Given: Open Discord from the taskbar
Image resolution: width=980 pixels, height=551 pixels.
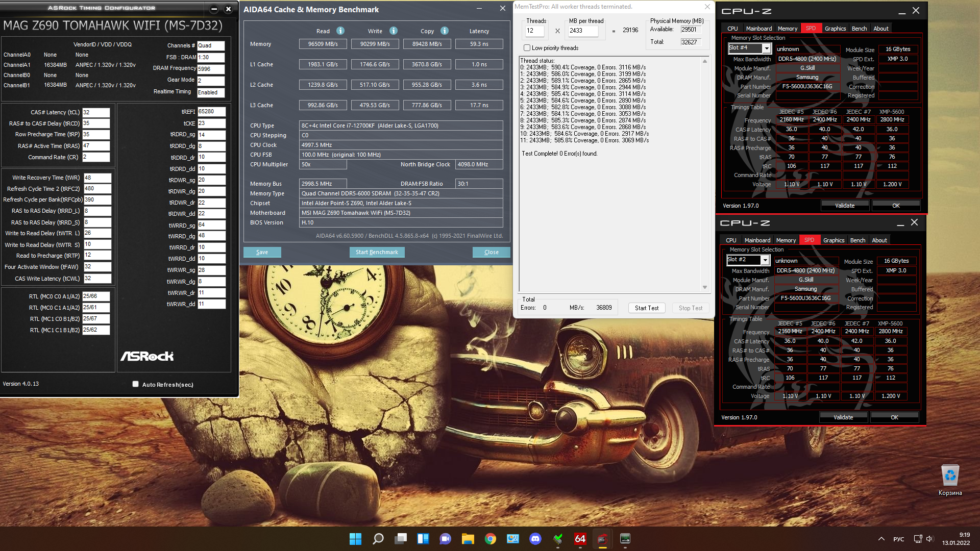Looking at the screenshot, I should click(535, 539).
